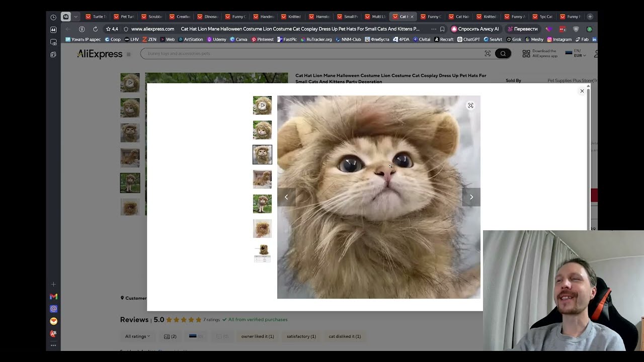Click the big cat image in preview

point(379,197)
